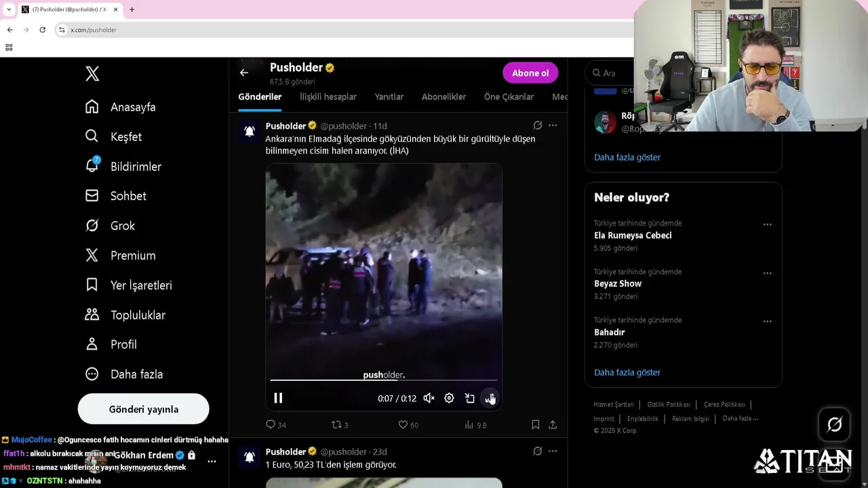Open Sohbet messages
Image resolution: width=868 pixels, height=488 pixels.
click(116, 196)
